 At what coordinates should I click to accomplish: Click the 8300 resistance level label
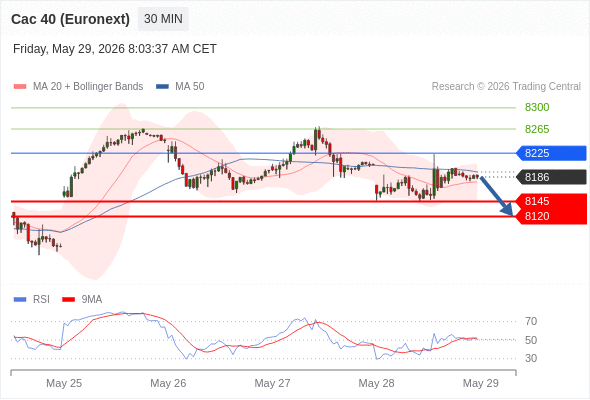(537, 107)
